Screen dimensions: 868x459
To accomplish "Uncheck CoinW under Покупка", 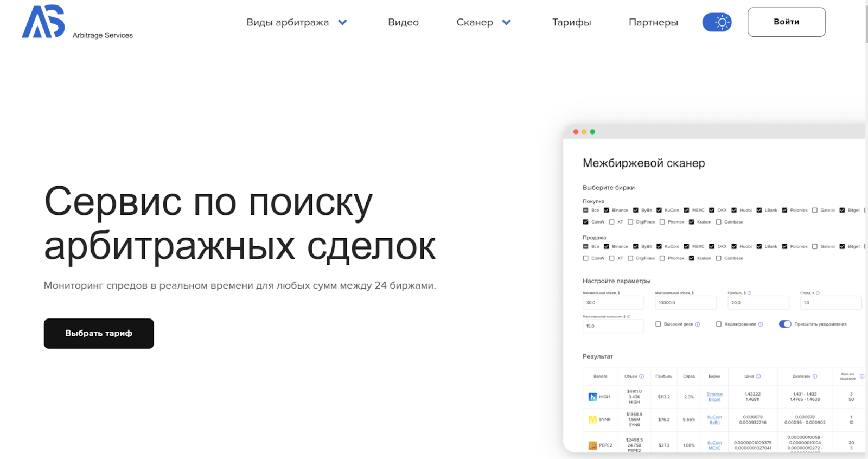I will click(x=585, y=222).
